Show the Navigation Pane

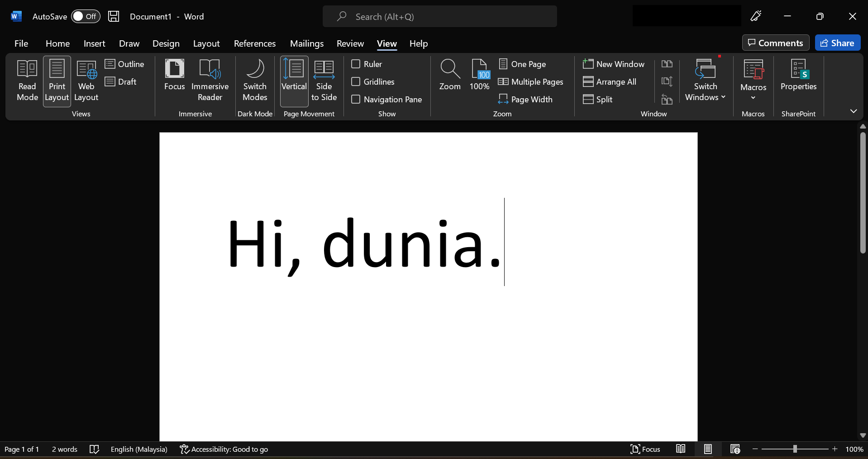(x=356, y=99)
